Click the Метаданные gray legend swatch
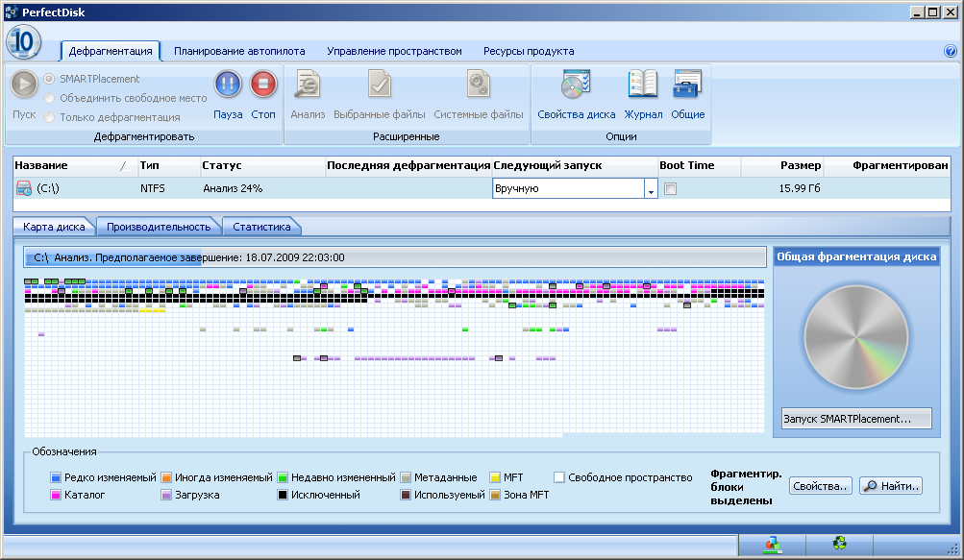 [406, 477]
